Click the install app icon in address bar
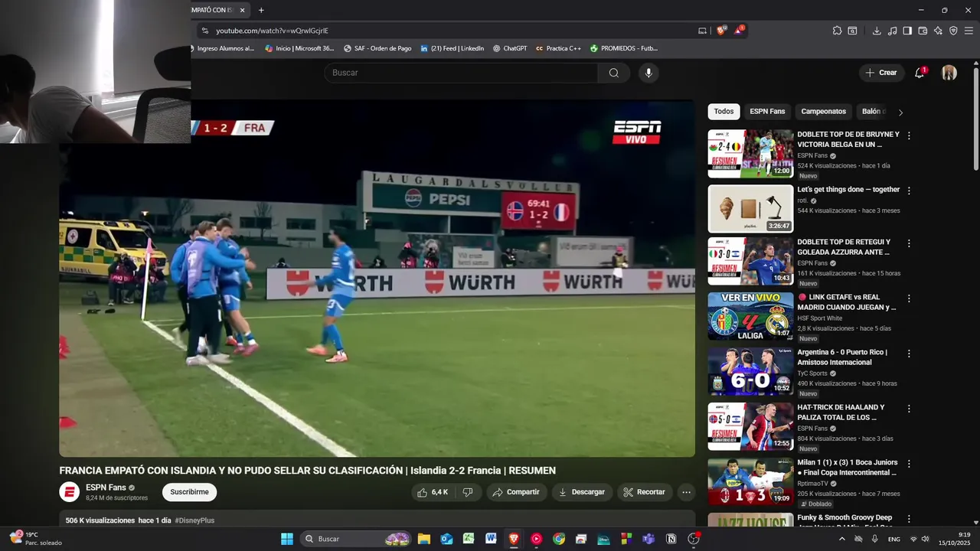980x551 pixels. [702, 31]
